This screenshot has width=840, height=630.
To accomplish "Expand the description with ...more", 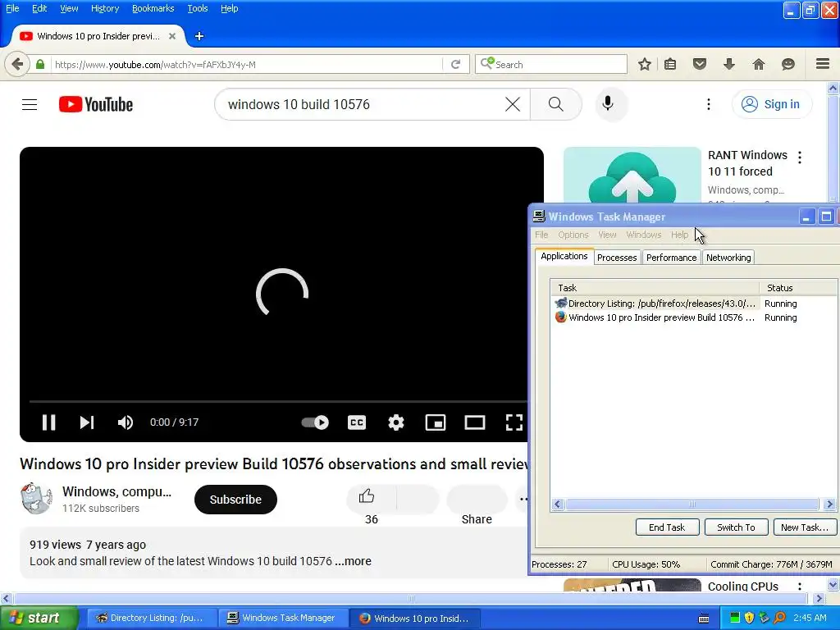I will tap(353, 561).
